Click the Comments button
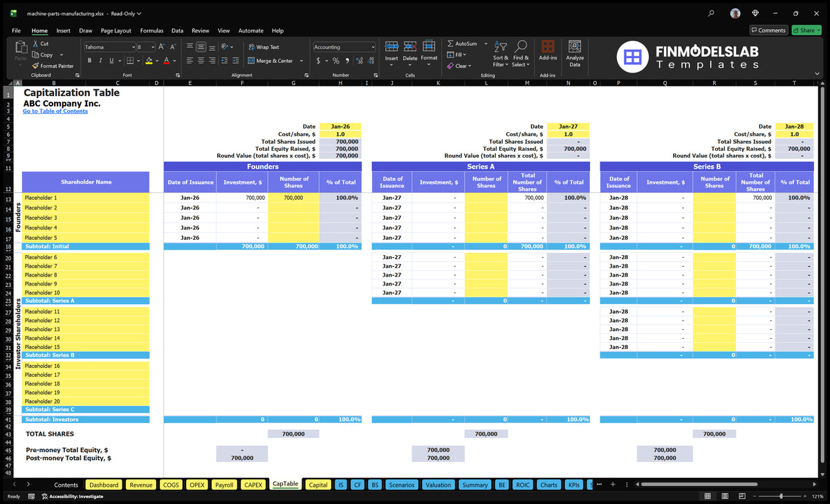The height and width of the screenshot is (504, 830). click(768, 30)
